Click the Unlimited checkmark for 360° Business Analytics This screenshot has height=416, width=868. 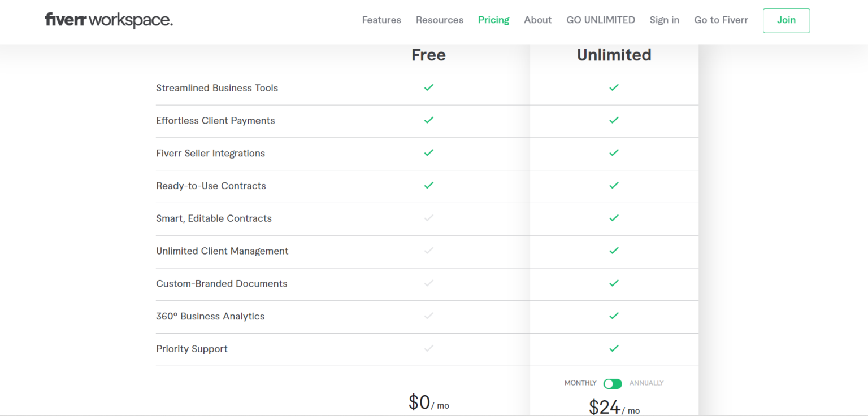click(614, 316)
